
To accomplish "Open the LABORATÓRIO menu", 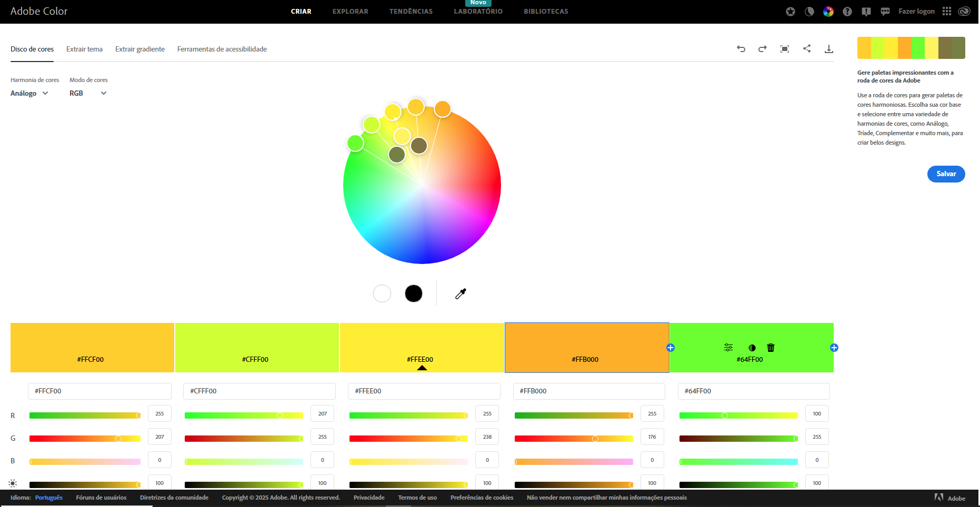I will pyautogui.click(x=478, y=12).
